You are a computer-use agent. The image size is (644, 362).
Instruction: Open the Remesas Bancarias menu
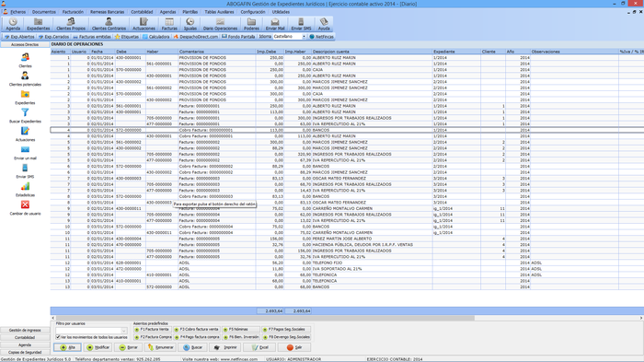108,12
